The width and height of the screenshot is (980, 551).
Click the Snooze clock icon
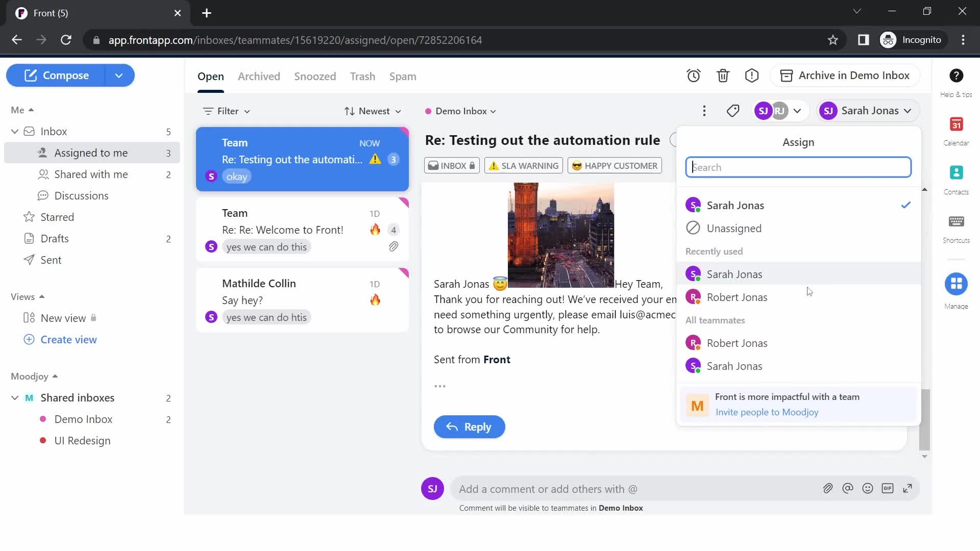click(x=693, y=76)
